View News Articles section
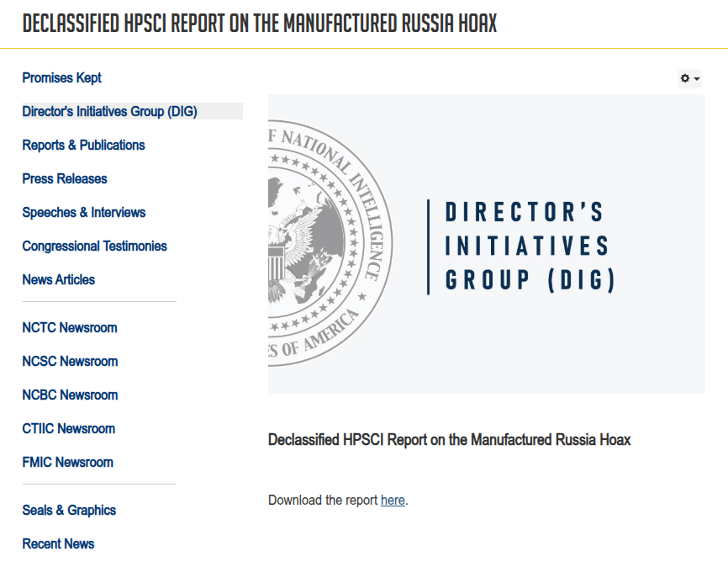This screenshot has width=728, height=567. (59, 280)
